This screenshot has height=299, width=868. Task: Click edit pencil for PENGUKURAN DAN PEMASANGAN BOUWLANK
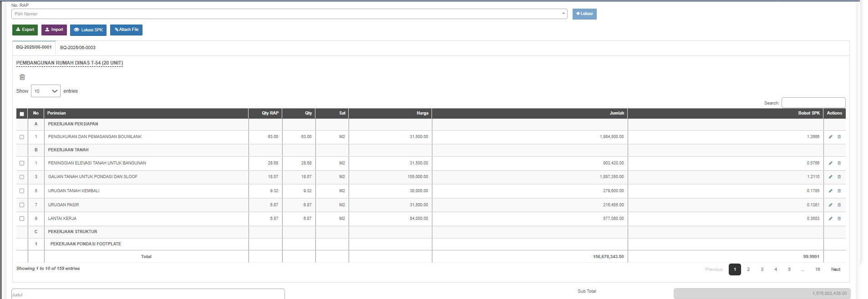(830, 137)
